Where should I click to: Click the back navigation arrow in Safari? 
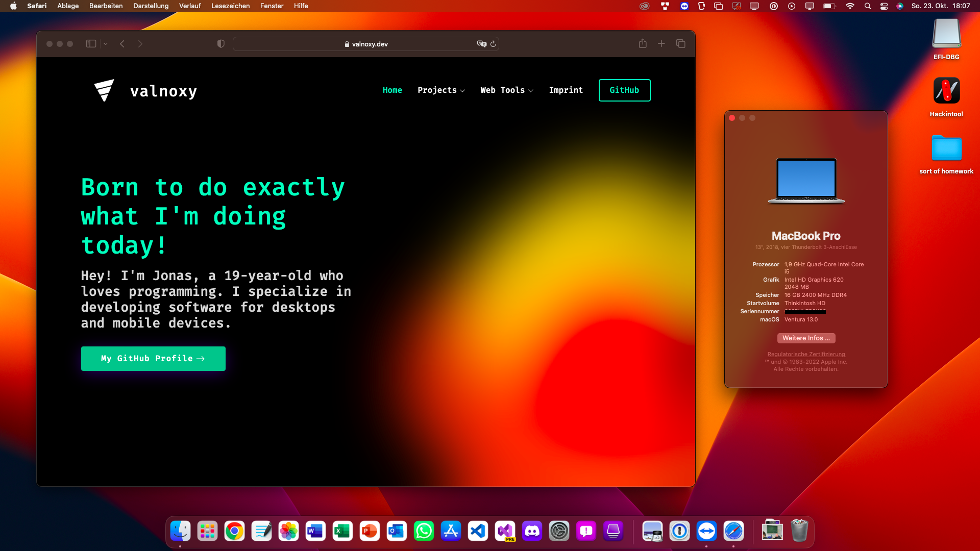(122, 44)
